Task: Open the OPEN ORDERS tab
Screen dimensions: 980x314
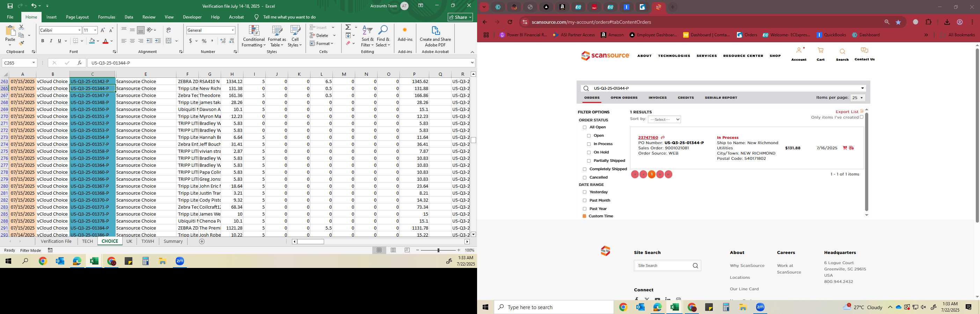Action: (624, 98)
